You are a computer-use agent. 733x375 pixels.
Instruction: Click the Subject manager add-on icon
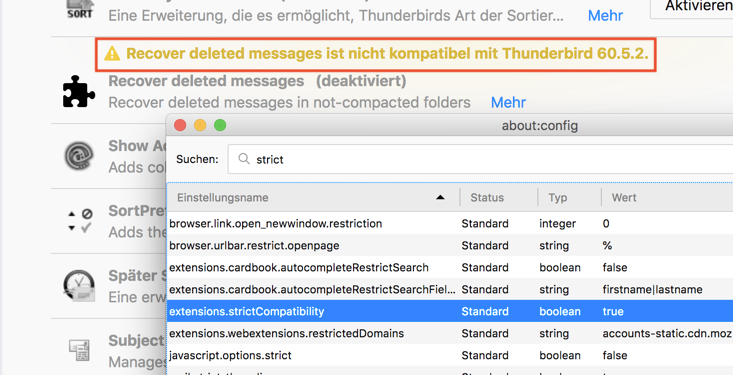tap(79, 351)
